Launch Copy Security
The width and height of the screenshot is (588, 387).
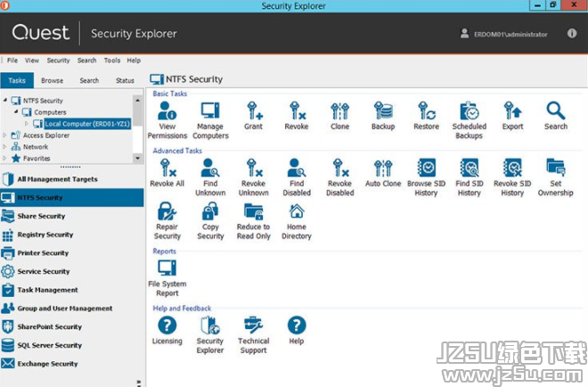(x=210, y=221)
